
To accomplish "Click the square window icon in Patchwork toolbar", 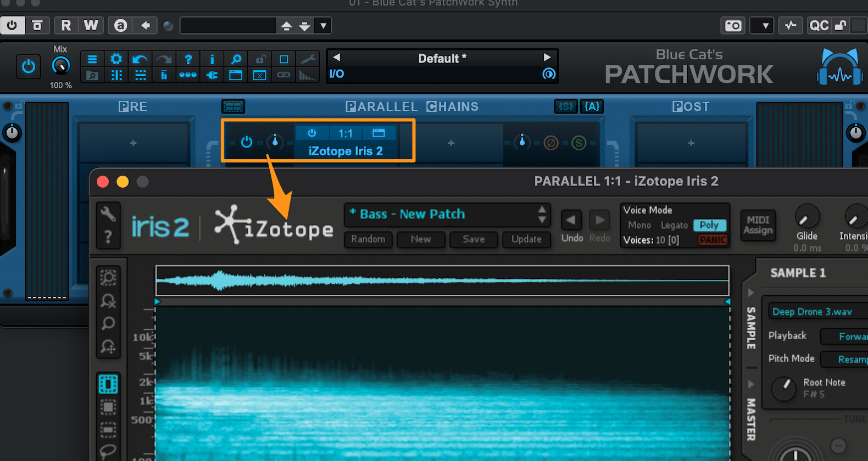I will point(283,59).
